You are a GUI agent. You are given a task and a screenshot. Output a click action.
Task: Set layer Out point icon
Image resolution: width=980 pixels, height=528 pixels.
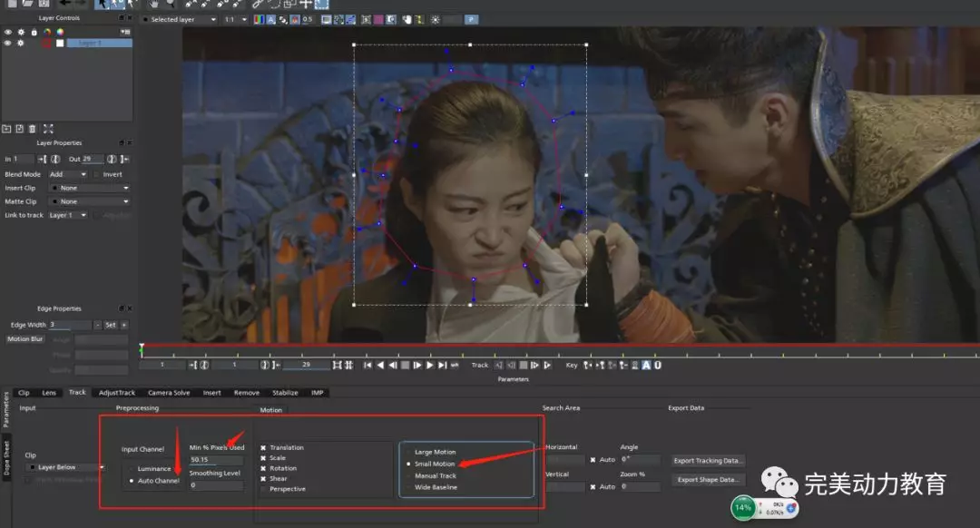coord(124,159)
